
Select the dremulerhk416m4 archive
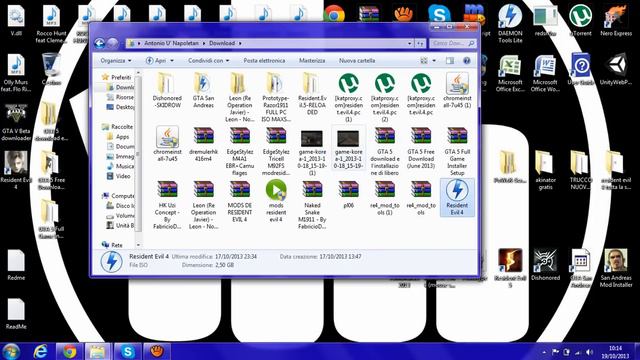point(203,144)
